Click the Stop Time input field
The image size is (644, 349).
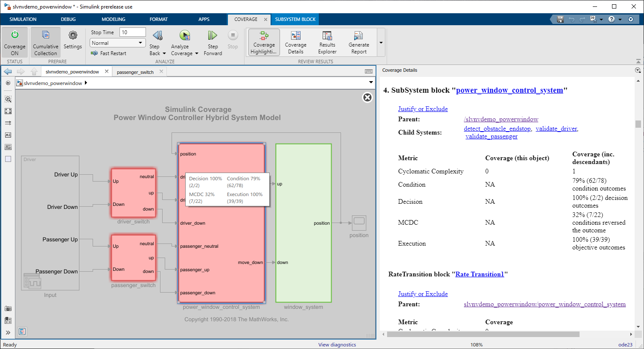pyautogui.click(x=133, y=32)
